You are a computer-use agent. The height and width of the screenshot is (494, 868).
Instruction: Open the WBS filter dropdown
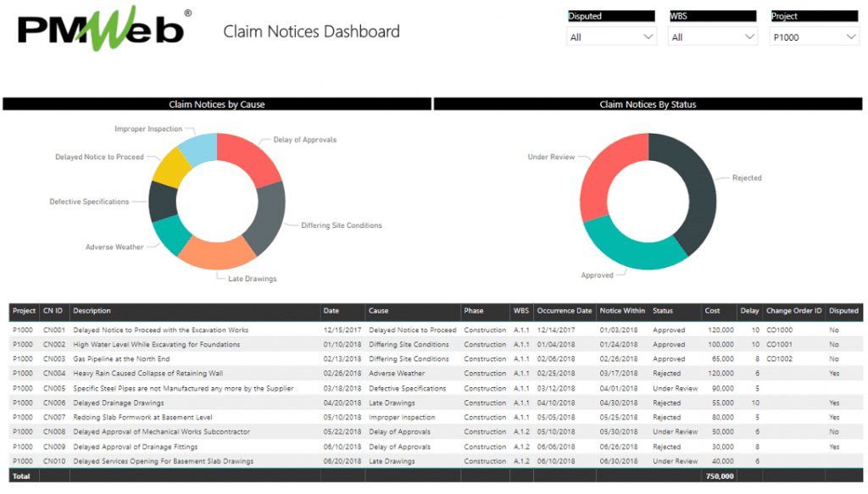[x=712, y=37]
